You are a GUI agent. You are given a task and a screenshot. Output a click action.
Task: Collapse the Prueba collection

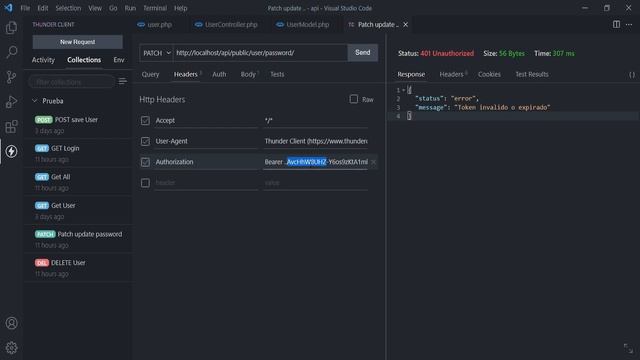(x=35, y=101)
